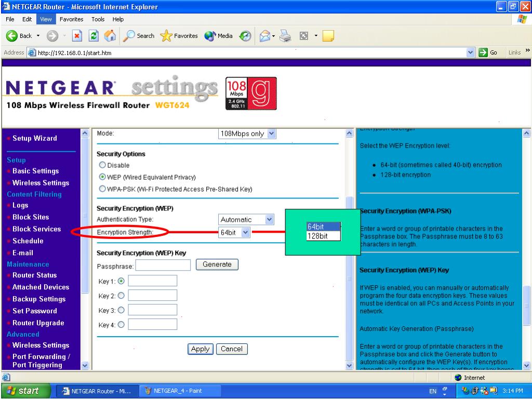The image size is (532, 399).
Task: Select the WPA-PSK radio button
Action: click(x=102, y=189)
